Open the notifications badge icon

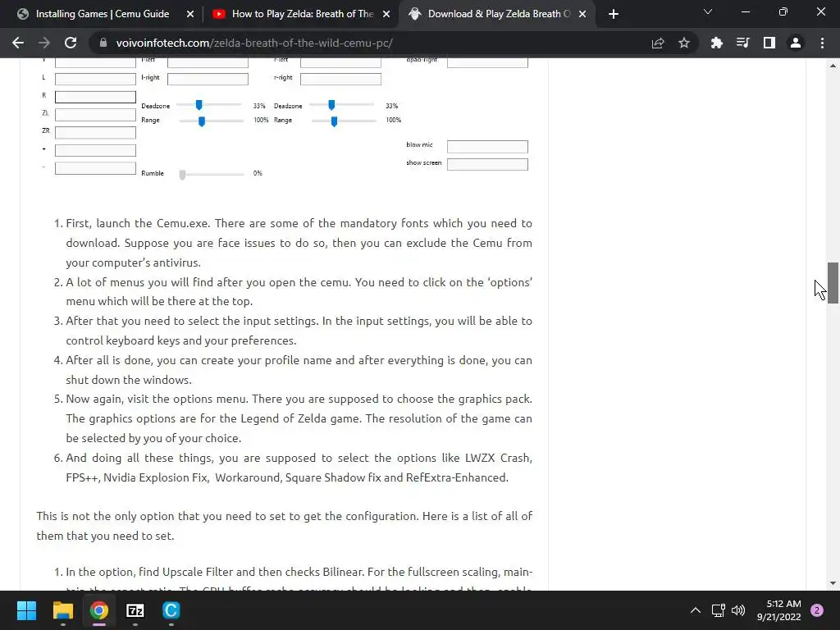pos(817,610)
